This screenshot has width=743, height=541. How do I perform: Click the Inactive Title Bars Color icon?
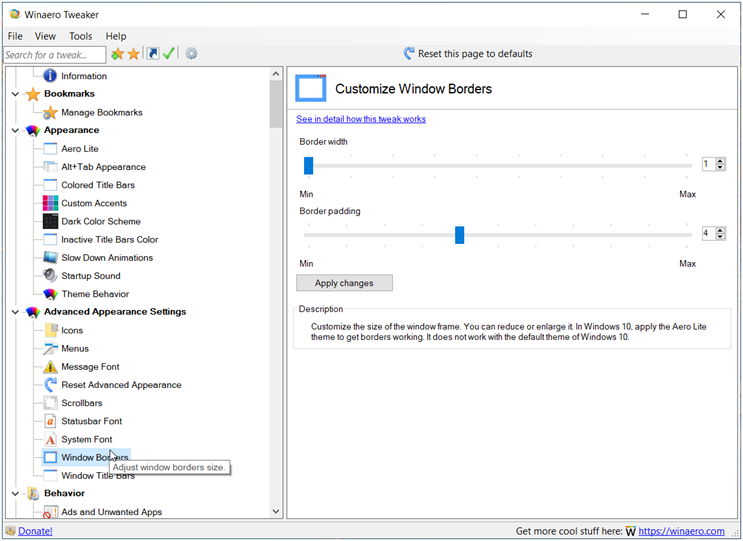[50, 239]
